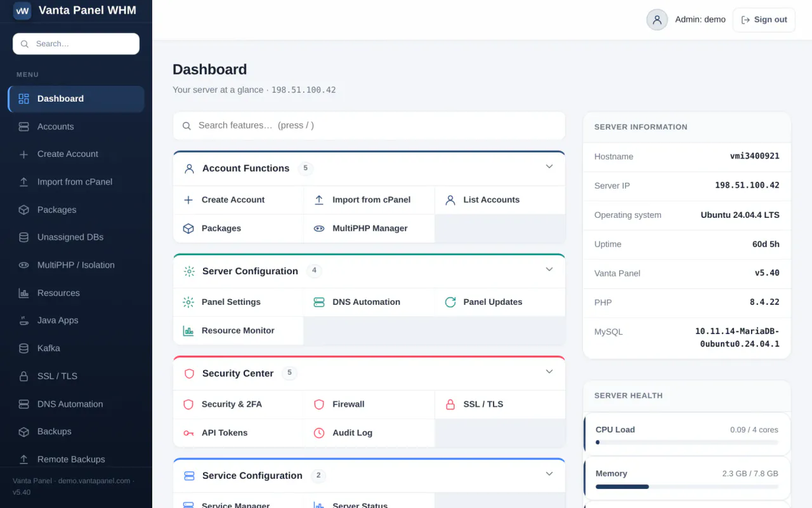Viewport: 812px width, 508px height.
Task: Open Firewall shield icon in Security Center
Action: coord(319,404)
